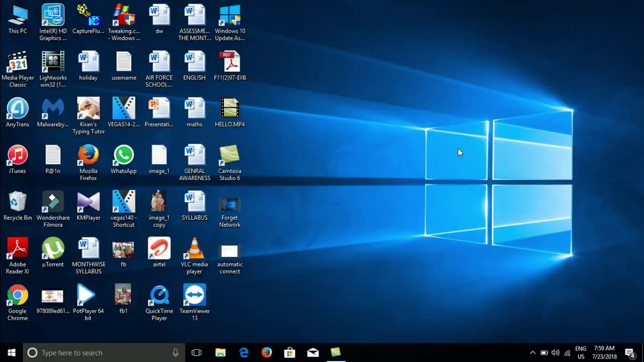Viewport: 644px width, 362px height.
Task: Open the Windows Start menu
Action: click(12, 352)
